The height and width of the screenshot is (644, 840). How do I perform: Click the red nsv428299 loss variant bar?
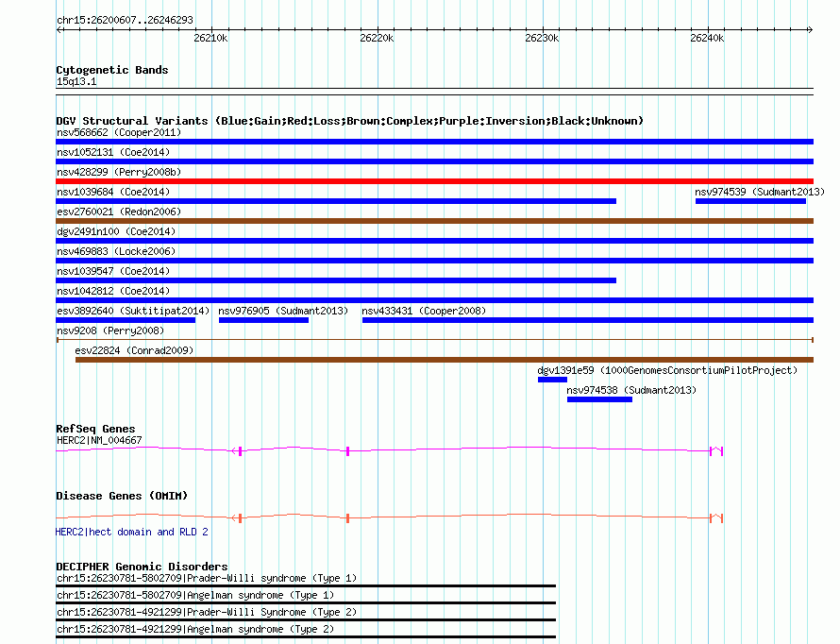tap(434, 181)
